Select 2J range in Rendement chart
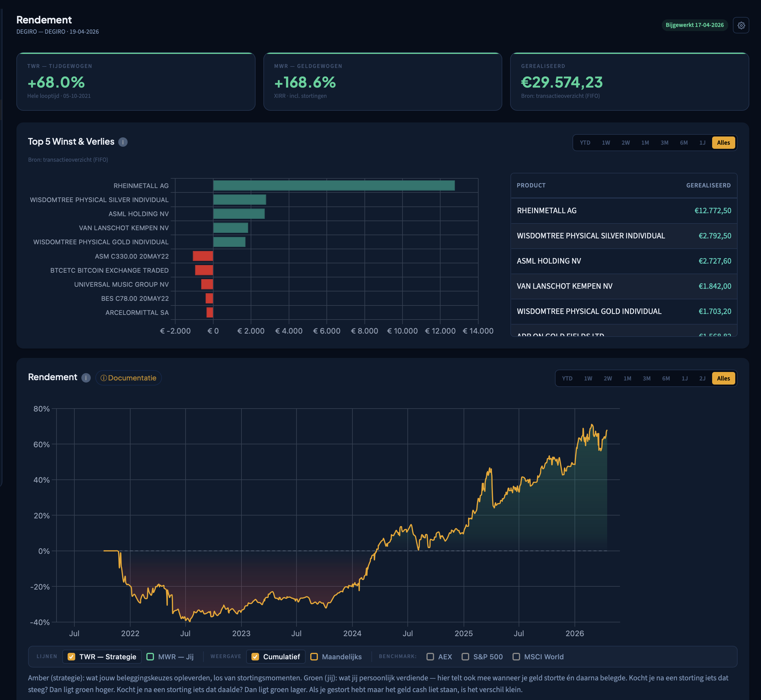Viewport: 761px width, 700px height. click(x=702, y=378)
